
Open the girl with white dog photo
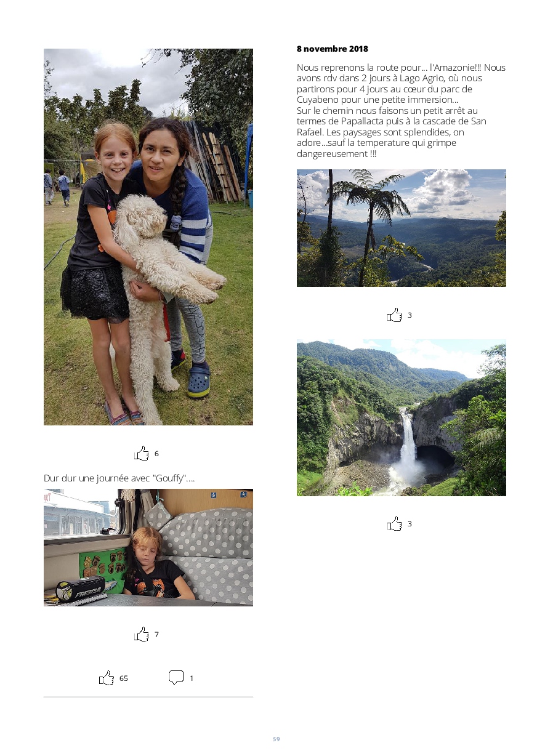click(x=148, y=237)
